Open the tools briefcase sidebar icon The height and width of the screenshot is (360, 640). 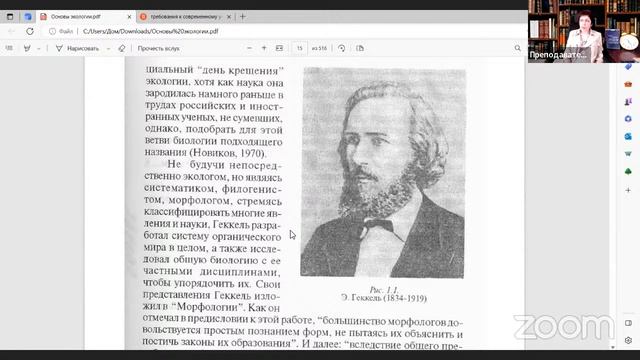628,84
